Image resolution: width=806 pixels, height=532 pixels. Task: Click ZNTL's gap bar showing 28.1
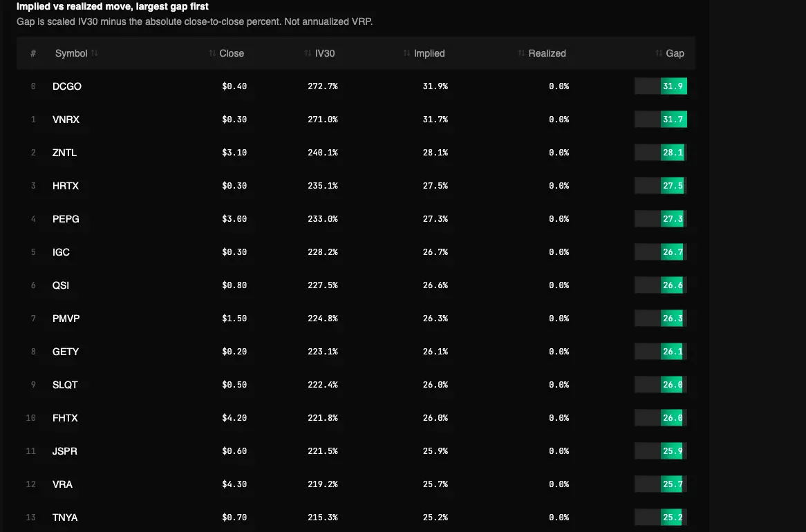[661, 152]
